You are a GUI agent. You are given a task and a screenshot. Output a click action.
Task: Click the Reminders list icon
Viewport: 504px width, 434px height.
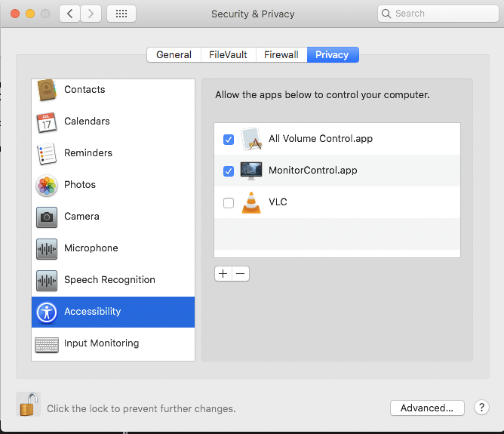pyautogui.click(x=47, y=154)
